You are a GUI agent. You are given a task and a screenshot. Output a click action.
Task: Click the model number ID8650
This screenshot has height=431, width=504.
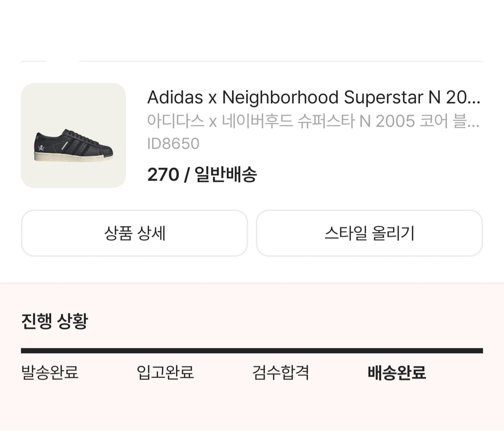tap(174, 143)
